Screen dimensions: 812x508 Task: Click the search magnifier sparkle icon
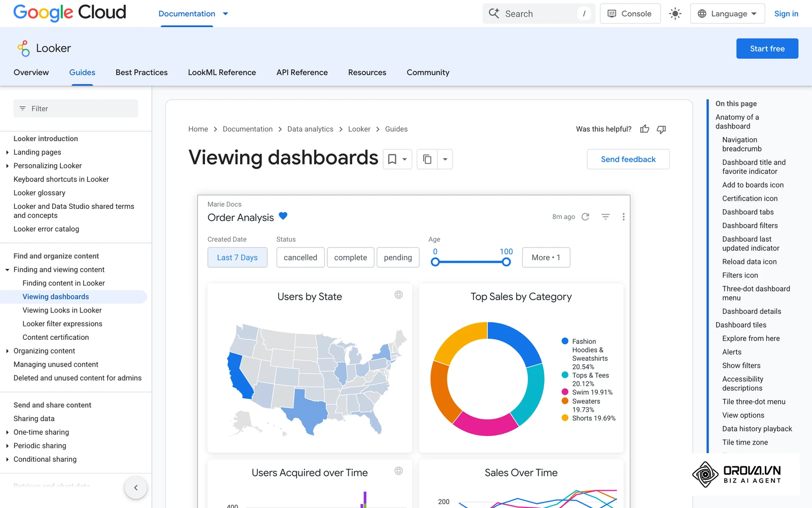coord(494,14)
